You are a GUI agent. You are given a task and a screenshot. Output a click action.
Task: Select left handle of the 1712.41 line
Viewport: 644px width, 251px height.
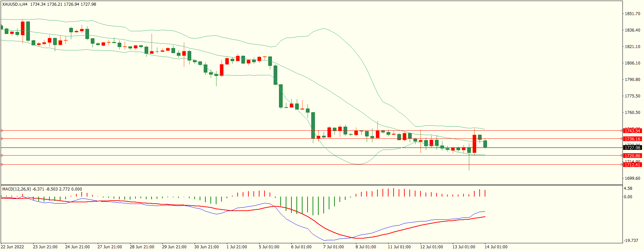pyautogui.click(x=2, y=164)
